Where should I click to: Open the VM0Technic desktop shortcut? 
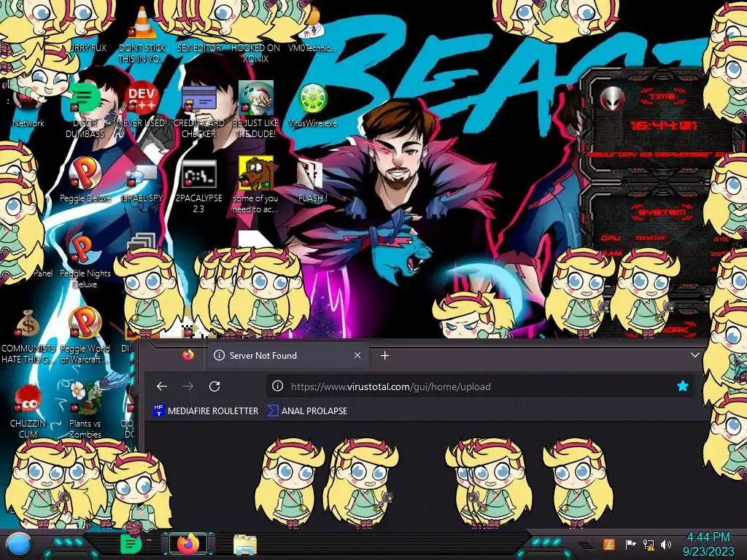point(312,31)
